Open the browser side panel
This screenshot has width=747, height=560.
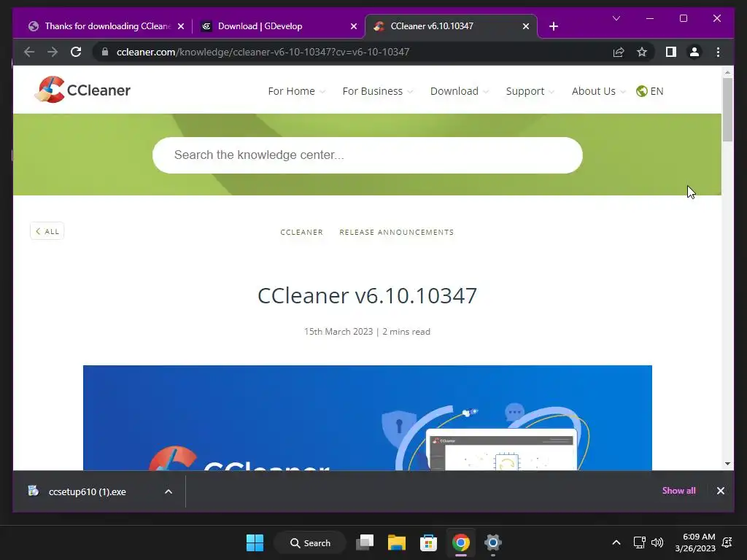(x=671, y=52)
